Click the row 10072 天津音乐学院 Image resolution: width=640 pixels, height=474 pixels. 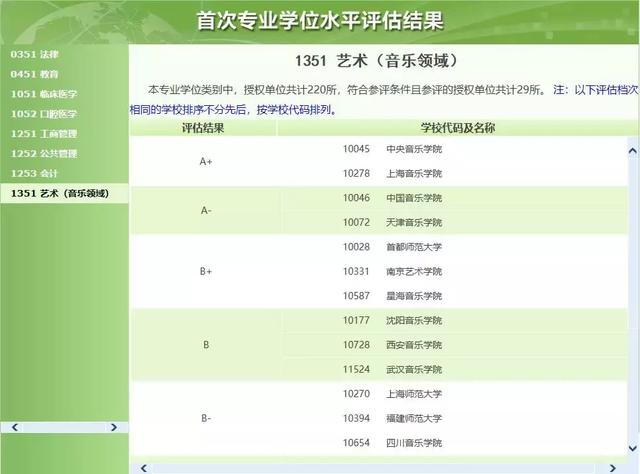454,223
